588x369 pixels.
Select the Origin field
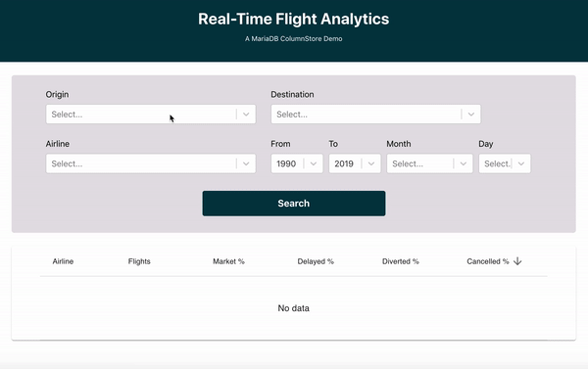[151, 115]
